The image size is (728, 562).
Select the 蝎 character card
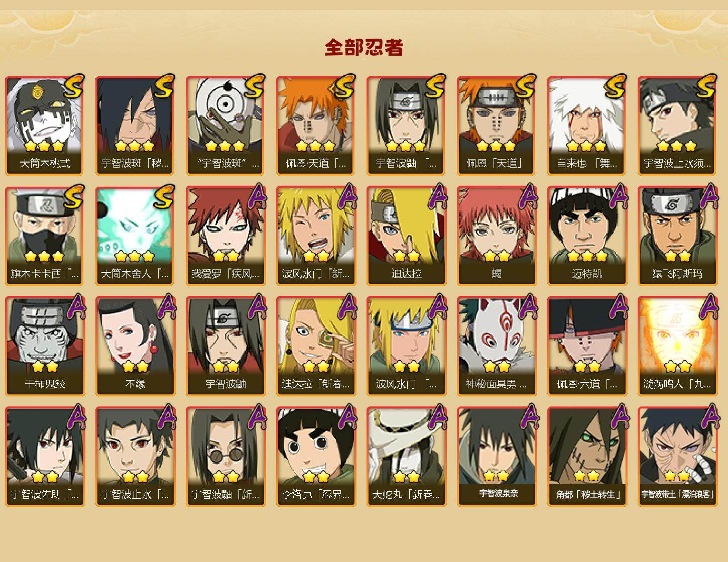[x=497, y=236]
